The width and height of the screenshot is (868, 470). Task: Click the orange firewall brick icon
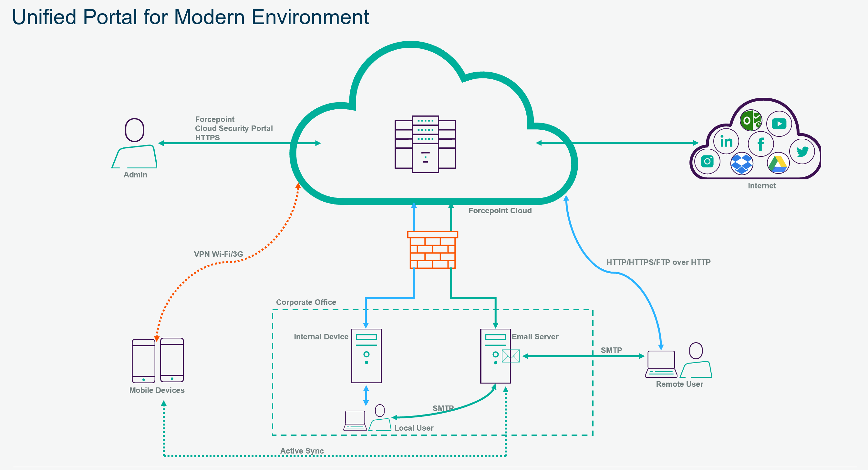(433, 249)
